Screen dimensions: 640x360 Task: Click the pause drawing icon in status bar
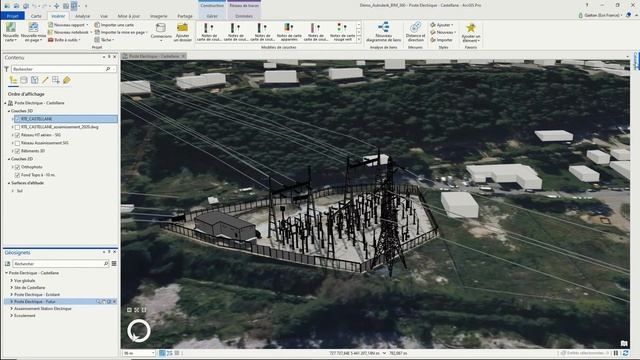(616, 353)
